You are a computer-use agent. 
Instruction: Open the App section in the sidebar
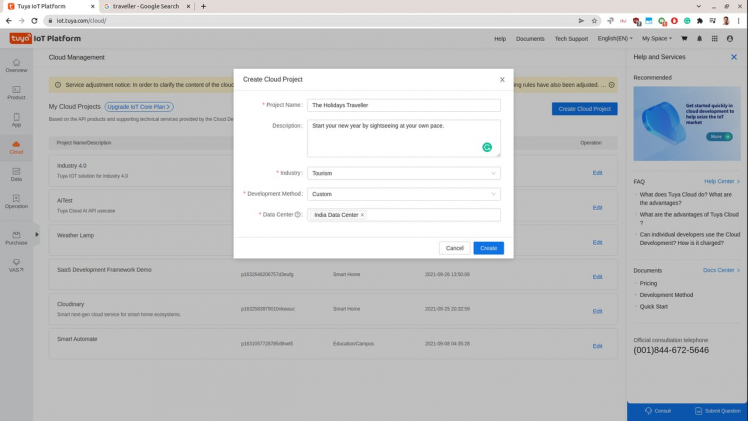click(16, 120)
